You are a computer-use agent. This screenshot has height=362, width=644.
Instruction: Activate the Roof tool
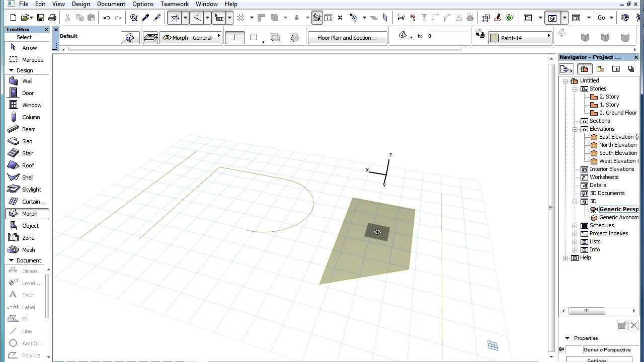(28, 165)
